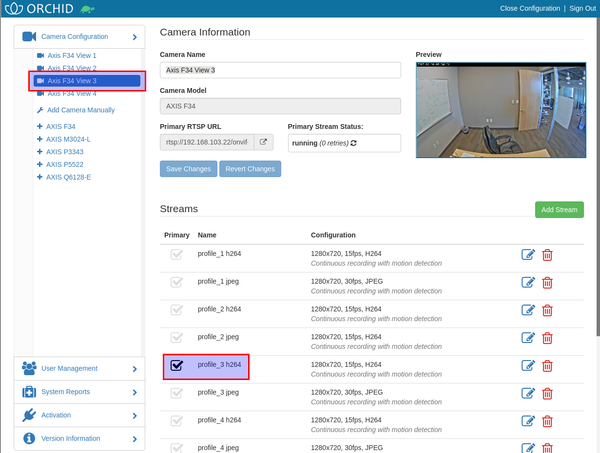Delete the profile_4 h264 stream

pos(547,421)
